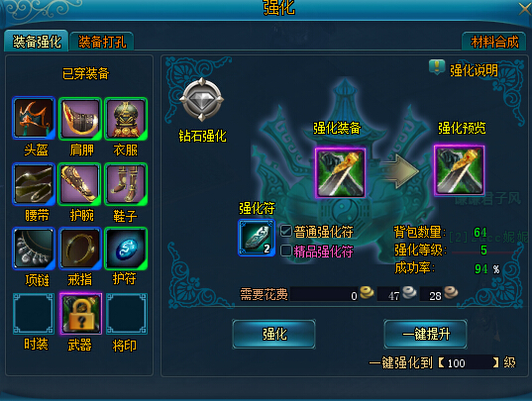Switch to the 装备打孔 tab
This screenshot has height=401, width=532.
click(x=102, y=42)
